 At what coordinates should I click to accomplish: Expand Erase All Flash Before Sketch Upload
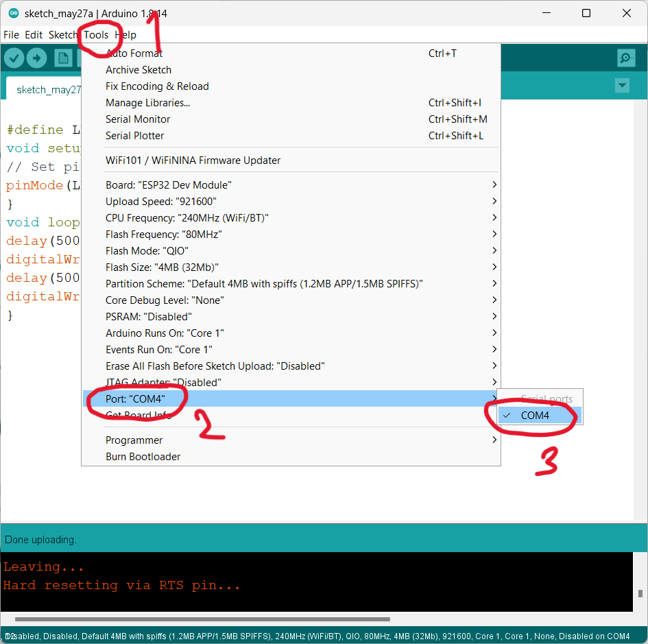291,366
